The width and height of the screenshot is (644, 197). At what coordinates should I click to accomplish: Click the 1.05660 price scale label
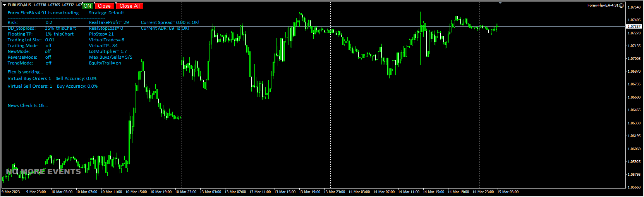pos(634,187)
